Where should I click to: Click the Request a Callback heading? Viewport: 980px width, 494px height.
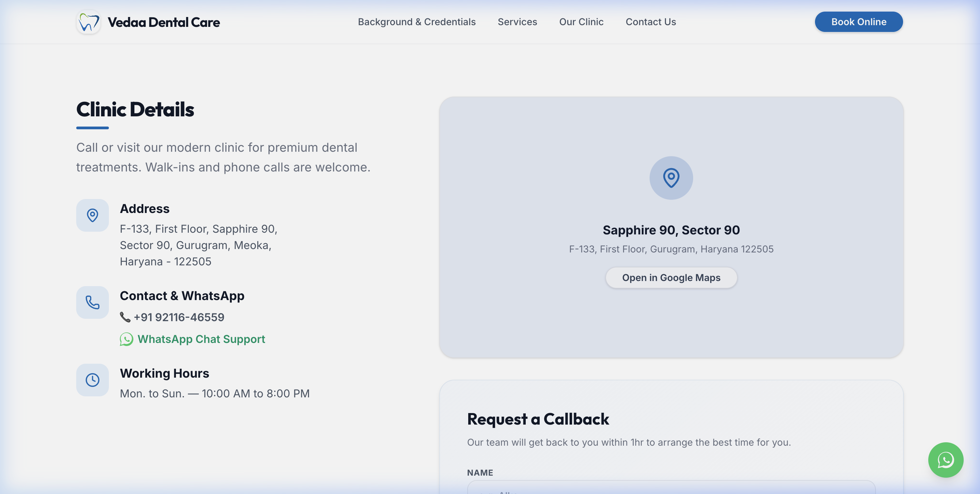[x=538, y=419]
